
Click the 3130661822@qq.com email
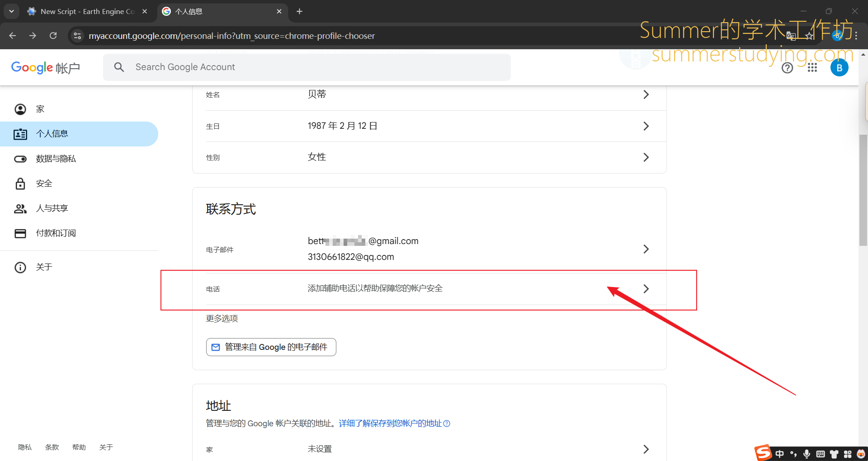pos(351,257)
